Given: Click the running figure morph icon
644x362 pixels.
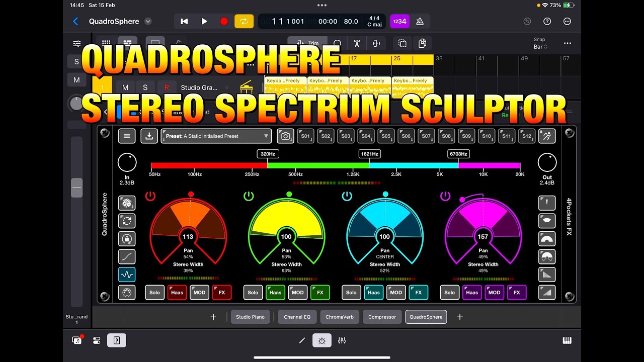Looking at the screenshot, I should click(547, 136).
